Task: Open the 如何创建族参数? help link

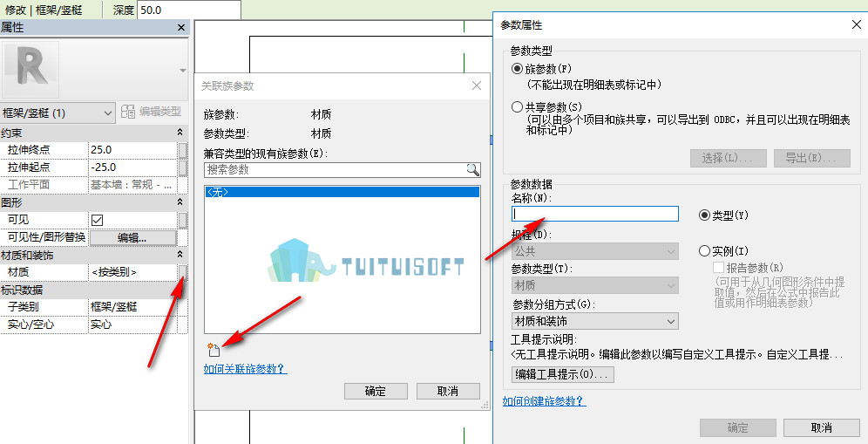Action: 544,400
